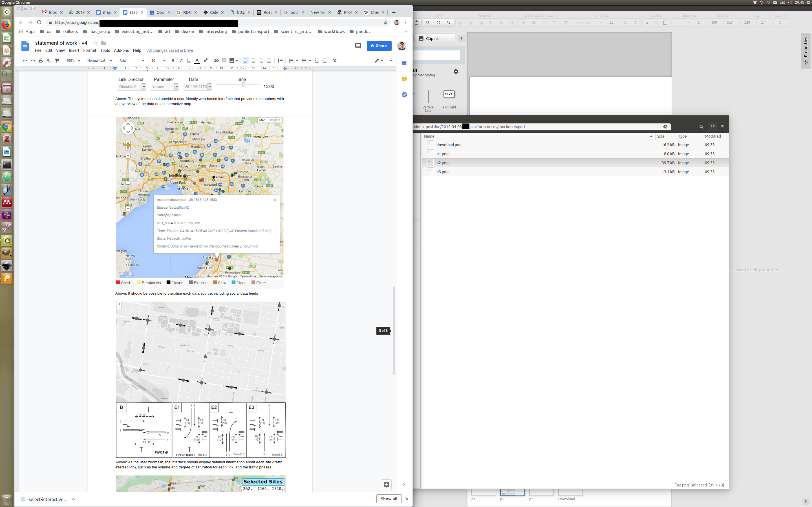Click the clear formatting icon

(335, 61)
